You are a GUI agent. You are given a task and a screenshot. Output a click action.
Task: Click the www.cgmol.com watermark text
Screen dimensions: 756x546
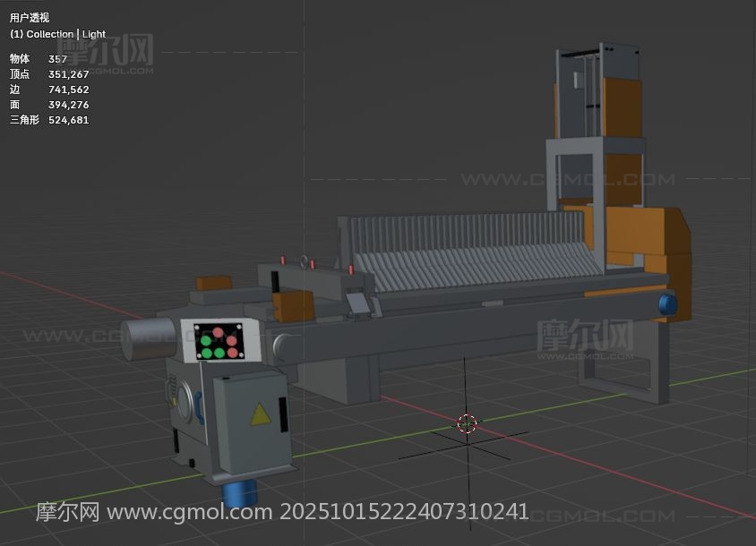tap(189, 512)
